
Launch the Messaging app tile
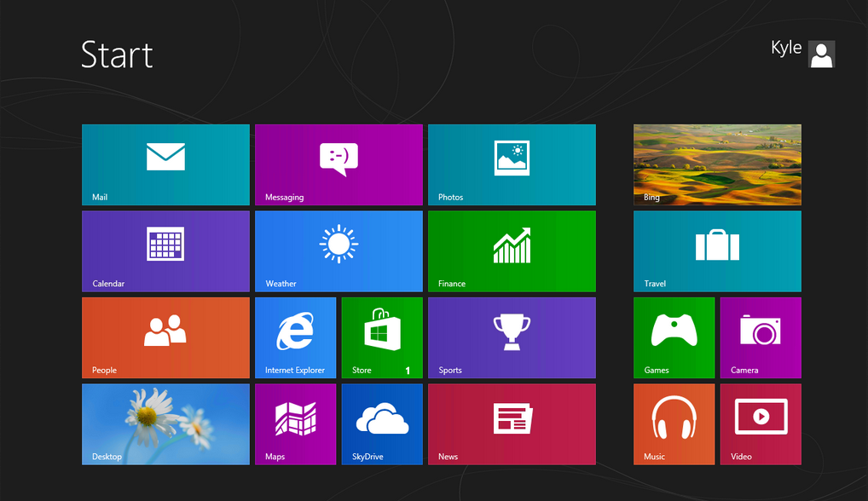coord(339,164)
